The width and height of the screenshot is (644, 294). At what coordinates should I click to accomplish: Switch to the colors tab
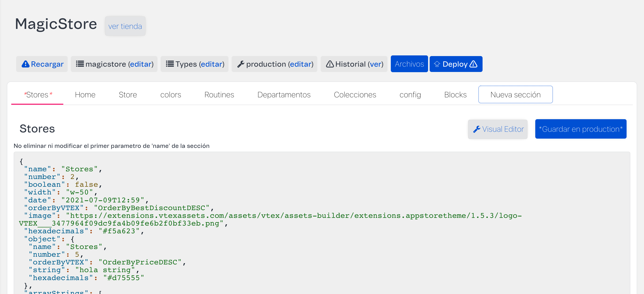pyautogui.click(x=170, y=95)
